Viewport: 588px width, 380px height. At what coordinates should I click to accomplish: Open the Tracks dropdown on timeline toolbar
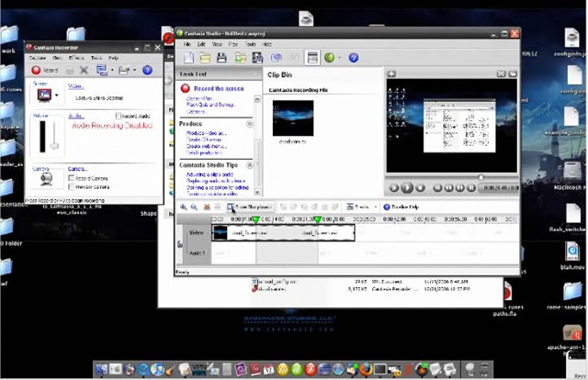coord(362,207)
